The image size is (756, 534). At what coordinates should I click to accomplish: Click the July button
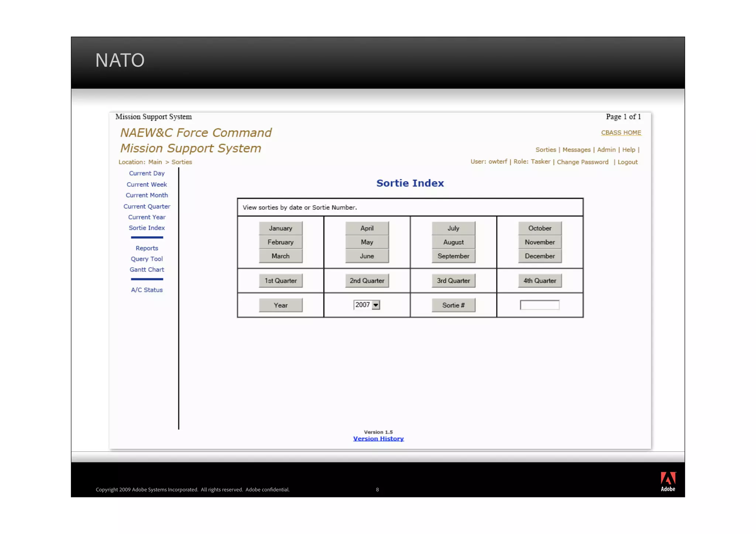(x=453, y=228)
